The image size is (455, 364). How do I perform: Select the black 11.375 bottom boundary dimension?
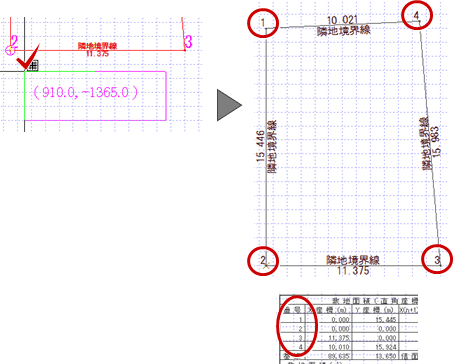point(353,270)
